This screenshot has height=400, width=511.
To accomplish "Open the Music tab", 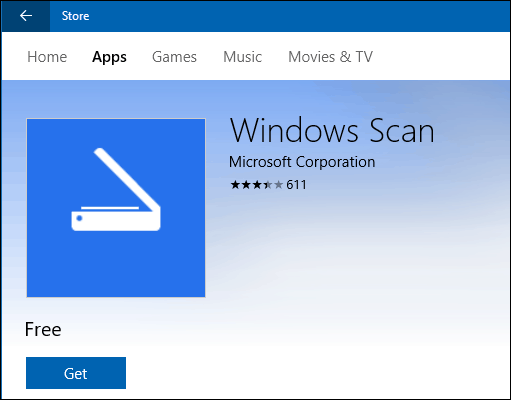I will 242,57.
